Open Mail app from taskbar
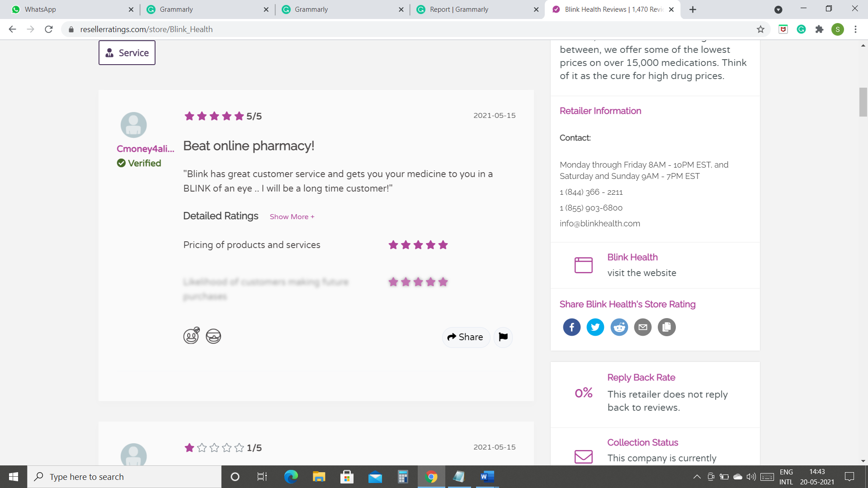 375,477
